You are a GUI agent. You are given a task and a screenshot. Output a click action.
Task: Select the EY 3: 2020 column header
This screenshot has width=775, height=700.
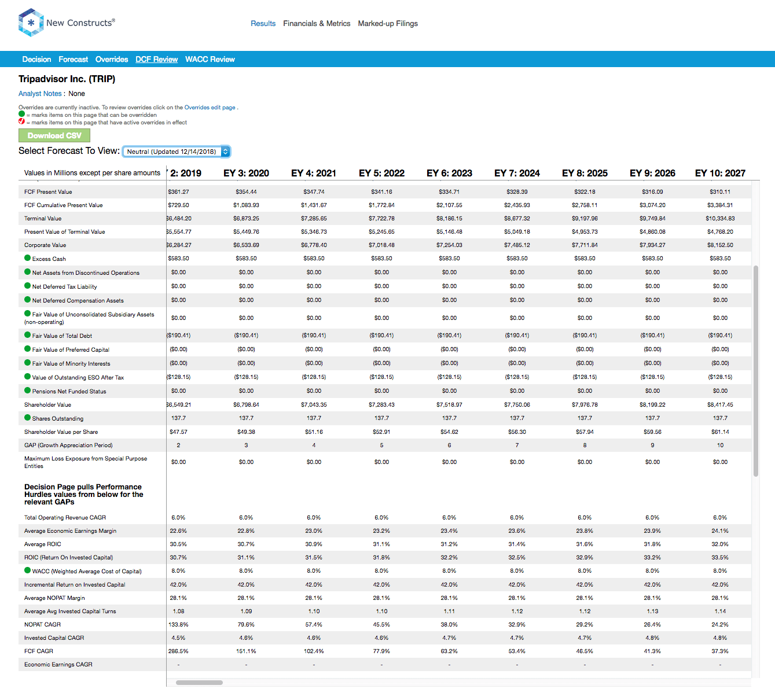tap(246, 174)
